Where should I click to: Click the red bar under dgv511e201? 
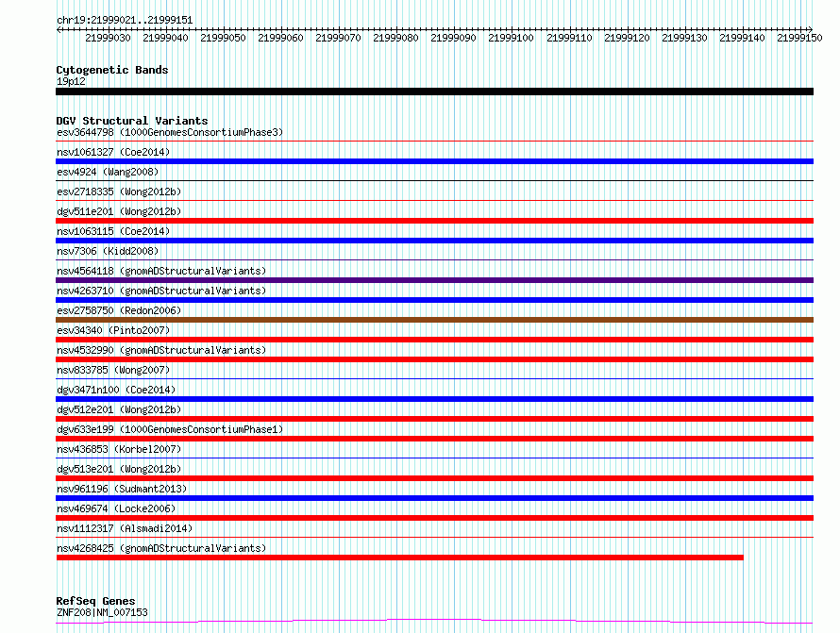point(434,221)
